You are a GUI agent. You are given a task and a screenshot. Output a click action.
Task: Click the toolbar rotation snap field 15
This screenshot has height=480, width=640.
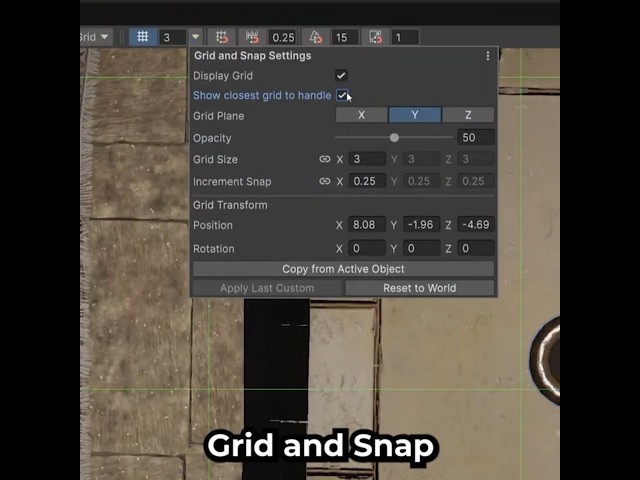click(345, 38)
